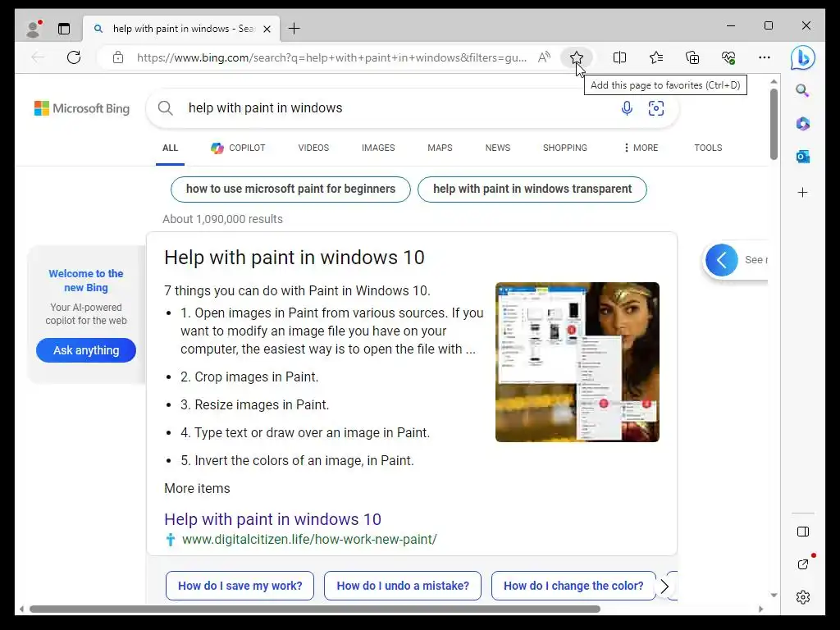Ask 'How do I undo a mistake?'
Image resolution: width=840 pixels, height=630 pixels.
pyautogui.click(x=402, y=586)
